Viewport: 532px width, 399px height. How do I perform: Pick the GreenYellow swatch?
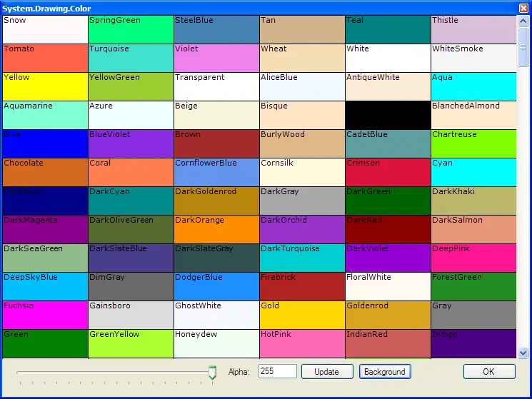(131, 343)
